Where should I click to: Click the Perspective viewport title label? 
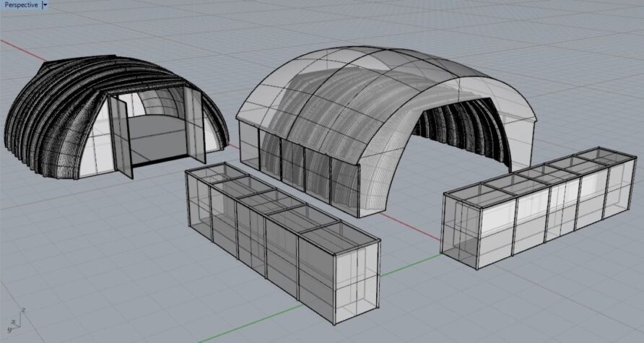tap(21, 5)
